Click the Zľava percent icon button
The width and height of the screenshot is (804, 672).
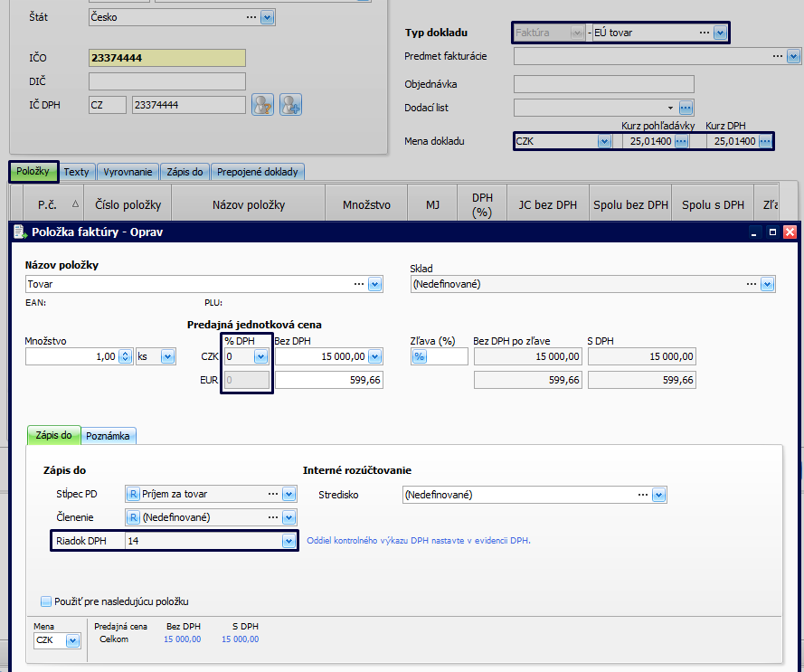point(420,356)
